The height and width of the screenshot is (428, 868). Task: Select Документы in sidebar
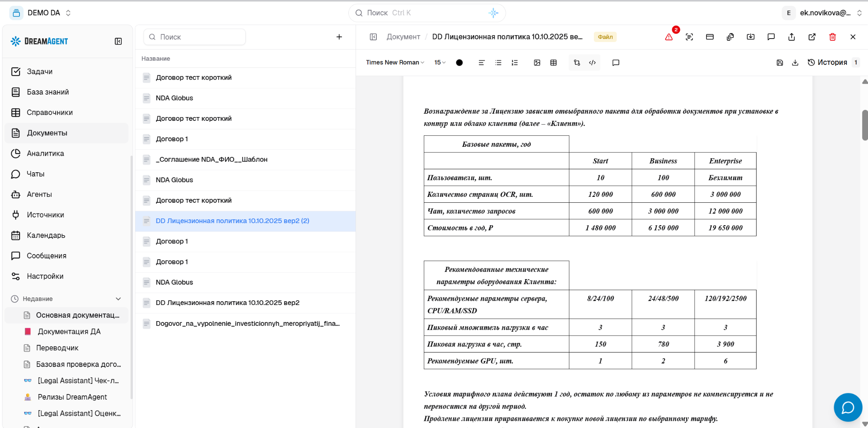pyautogui.click(x=67, y=133)
